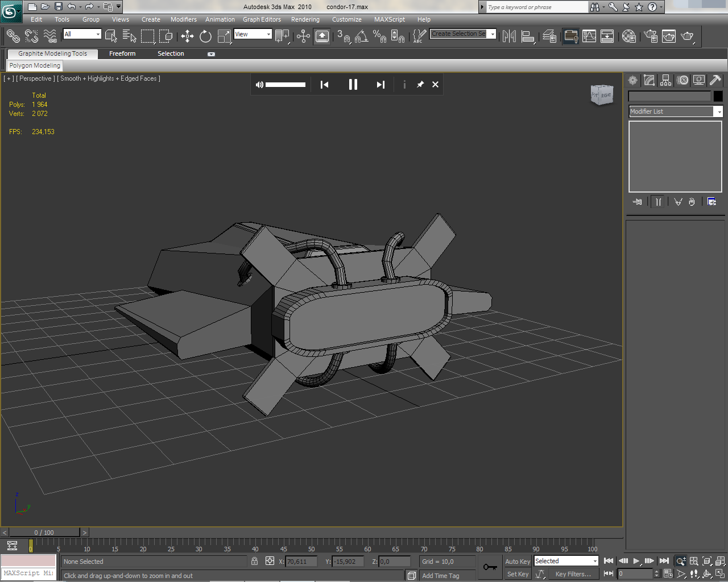This screenshot has width=728, height=582.
Task: Open the Modifiers menu
Action: click(184, 19)
